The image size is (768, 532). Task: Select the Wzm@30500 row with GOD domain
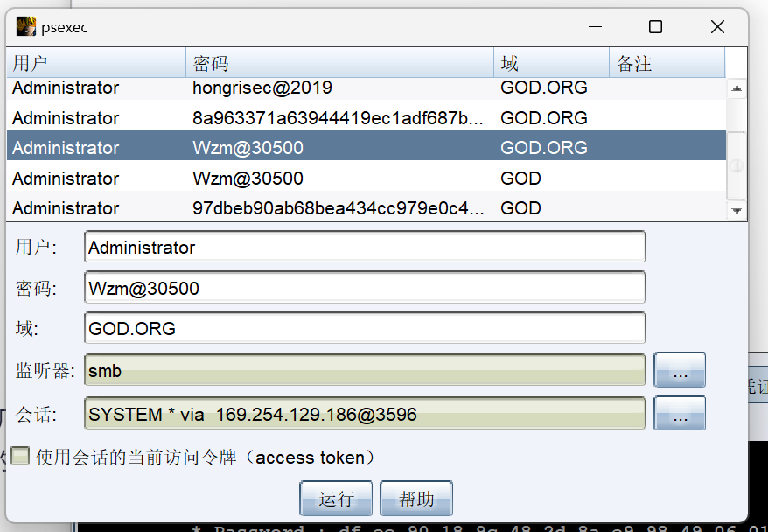pos(262,178)
